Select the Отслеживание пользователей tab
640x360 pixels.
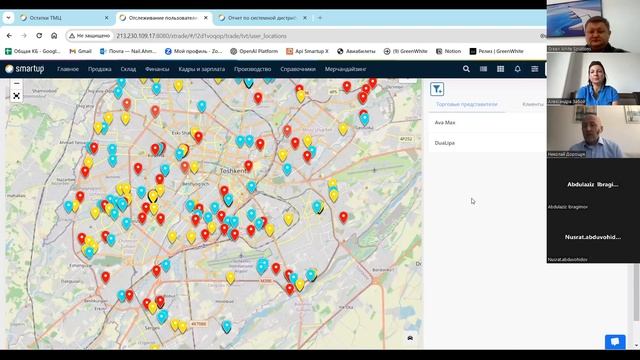(x=164, y=18)
